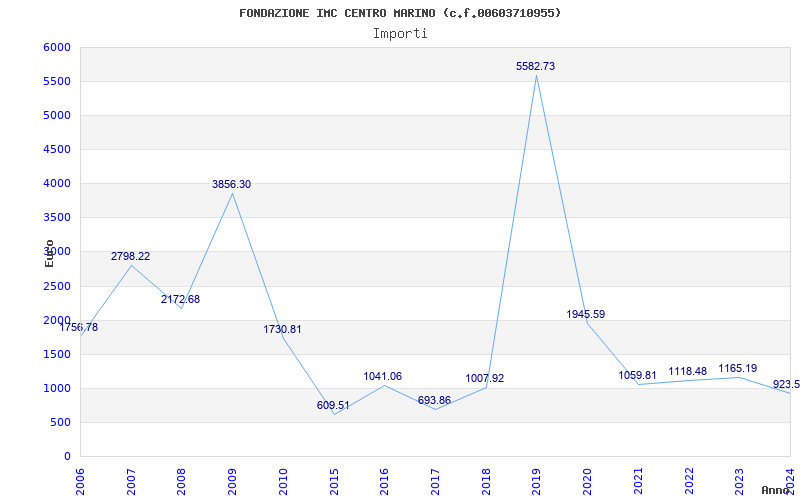Image resolution: width=800 pixels, height=500 pixels.
Task: Select the 693.86 data label
Action: (434, 401)
